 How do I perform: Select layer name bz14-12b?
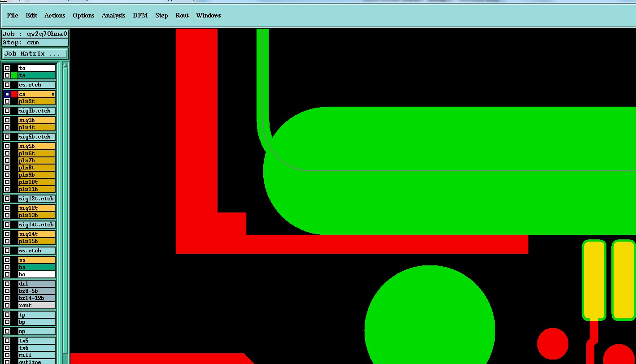(37, 298)
